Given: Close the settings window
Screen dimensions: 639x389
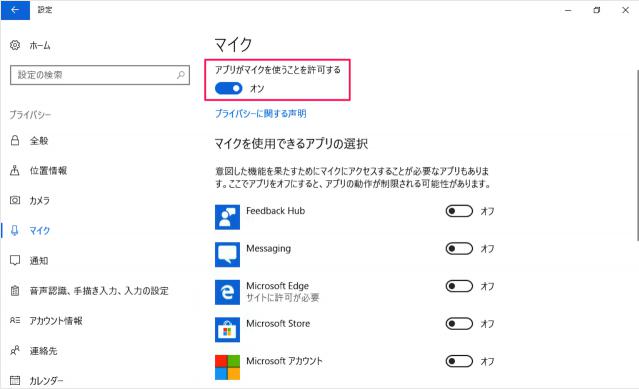Looking at the screenshot, I should pyautogui.click(x=625, y=10).
